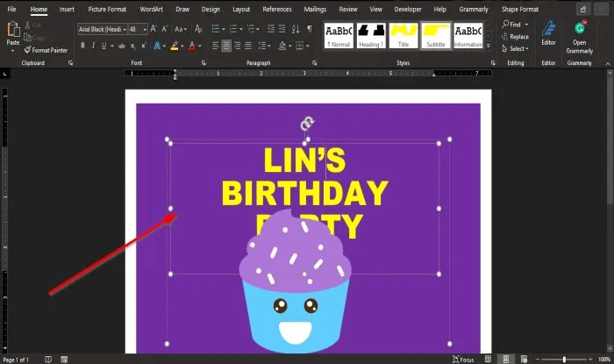Click the Cut scissors icon
This screenshot has height=364, width=614.
click(27, 25)
